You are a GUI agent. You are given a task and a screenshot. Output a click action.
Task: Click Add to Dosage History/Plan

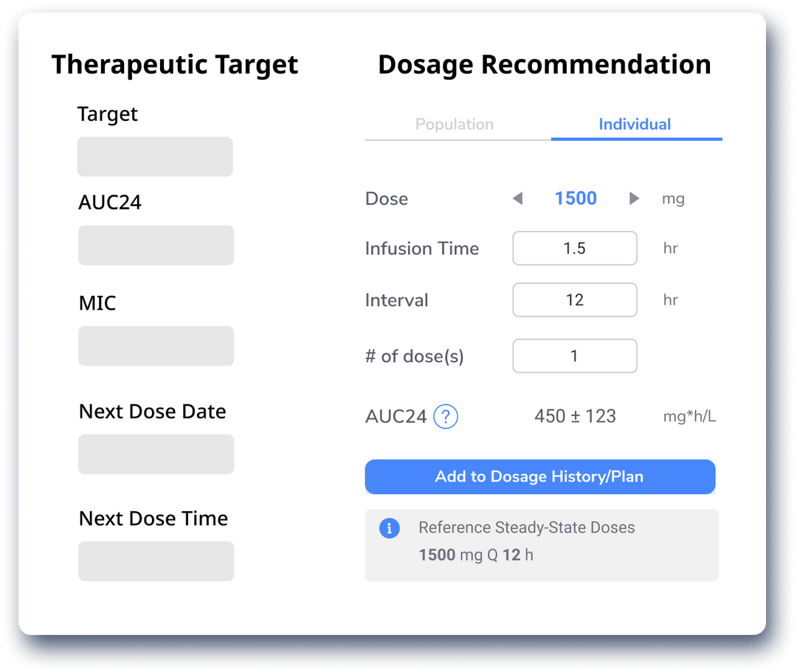tap(539, 477)
